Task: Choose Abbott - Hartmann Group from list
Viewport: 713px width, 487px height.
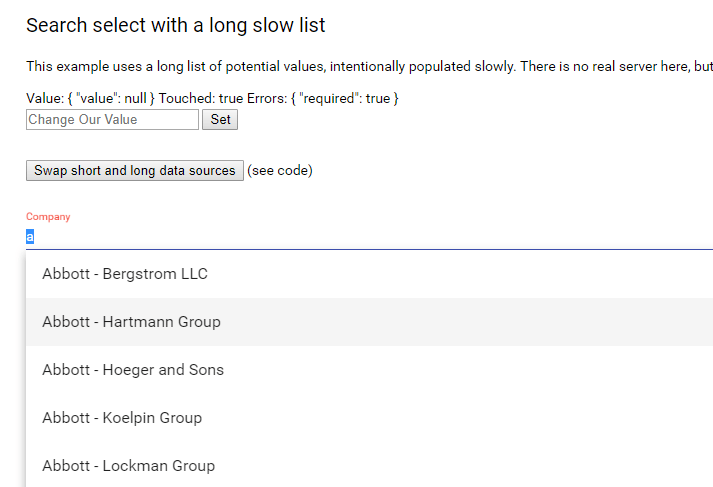Action: click(x=131, y=322)
